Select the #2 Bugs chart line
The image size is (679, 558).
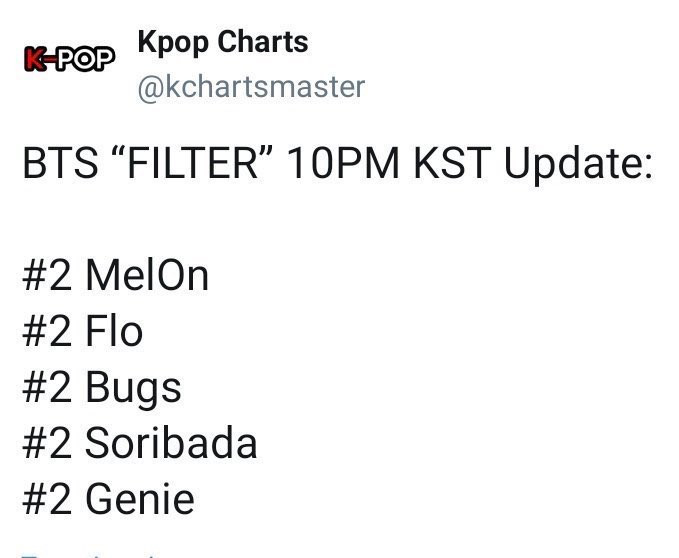(102, 389)
